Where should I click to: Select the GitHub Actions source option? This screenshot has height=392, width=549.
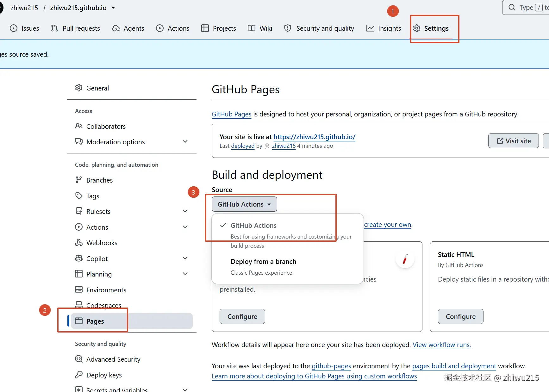point(287,235)
